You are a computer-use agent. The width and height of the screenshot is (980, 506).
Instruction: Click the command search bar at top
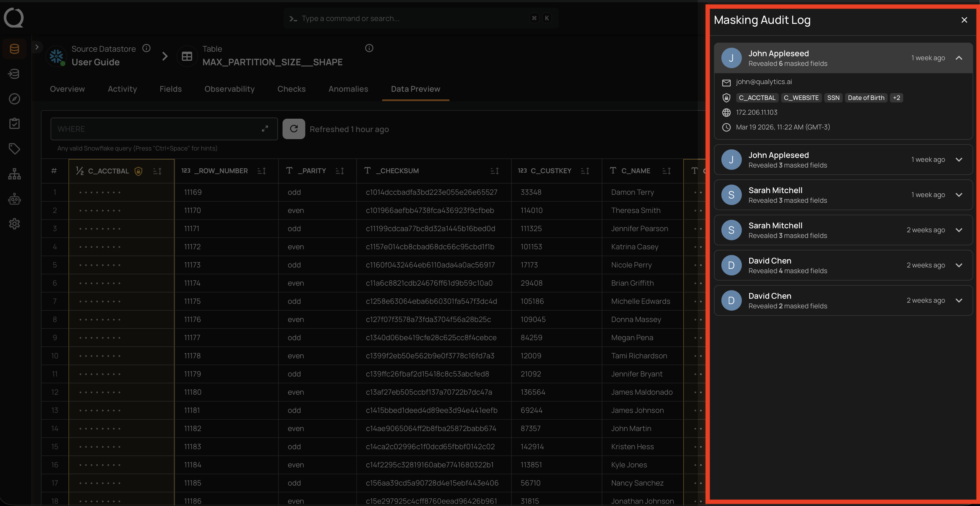420,18
